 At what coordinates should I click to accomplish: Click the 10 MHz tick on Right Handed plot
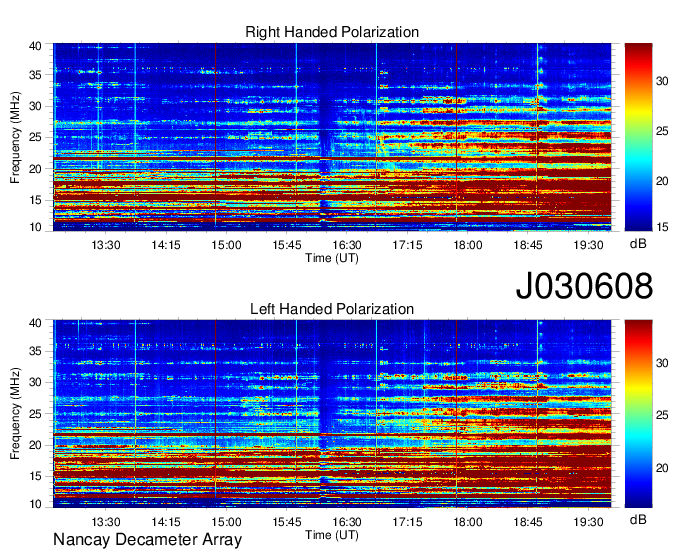(x=35, y=227)
